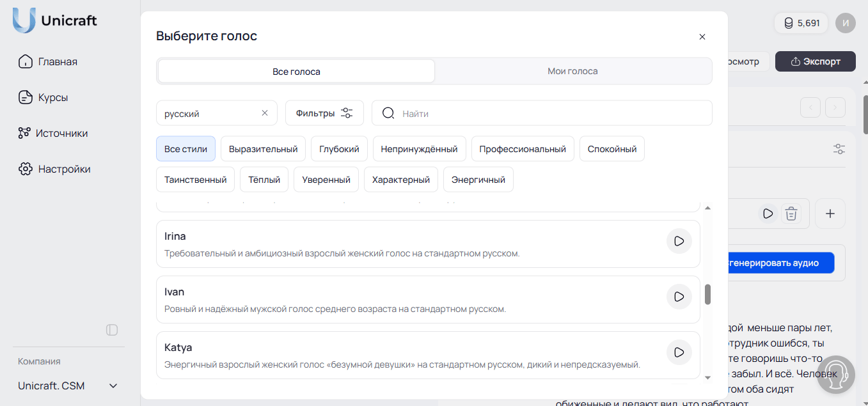Image resolution: width=868 pixels, height=406 pixels.
Task: Click the regenerate audio button
Action: 781,263
